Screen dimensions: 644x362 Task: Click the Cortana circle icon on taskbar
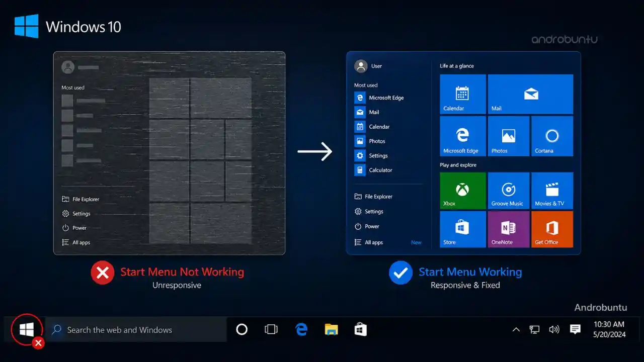pyautogui.click(x=242, y=329)
